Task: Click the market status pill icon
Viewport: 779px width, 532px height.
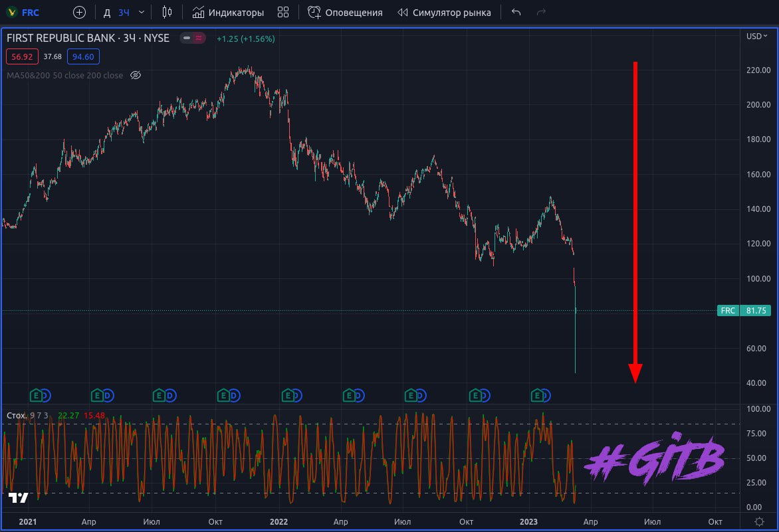Action: [192, 39]
